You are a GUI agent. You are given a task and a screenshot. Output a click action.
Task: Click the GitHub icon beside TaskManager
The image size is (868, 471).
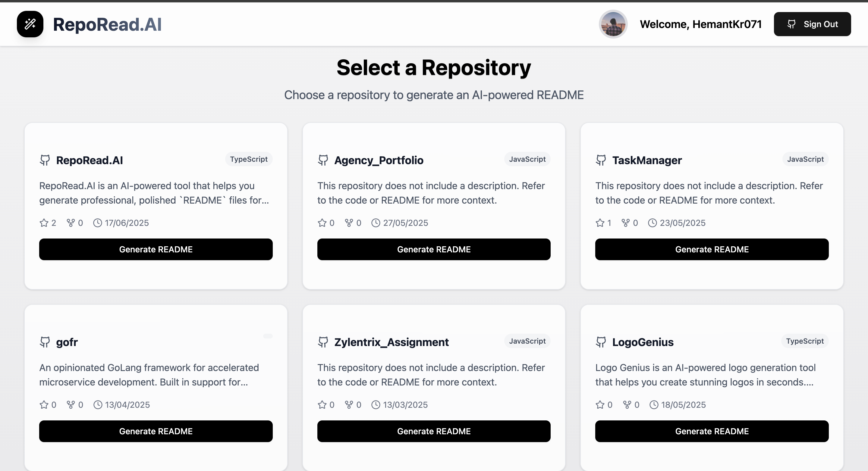point(601,160)
